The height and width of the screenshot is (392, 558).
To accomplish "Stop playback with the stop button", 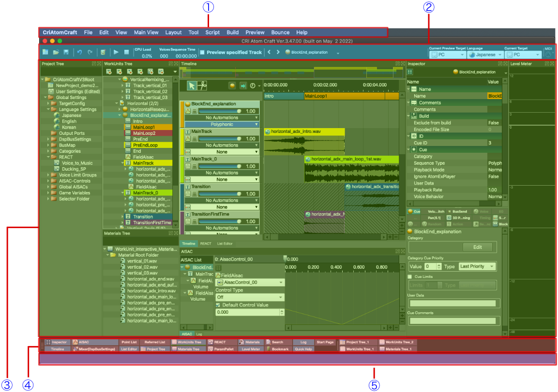I will 126,52.
